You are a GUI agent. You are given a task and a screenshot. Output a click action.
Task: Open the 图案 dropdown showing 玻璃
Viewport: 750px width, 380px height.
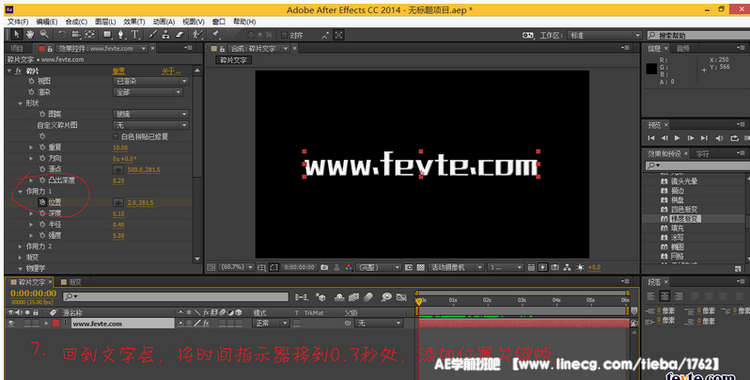tap(151, 114)
